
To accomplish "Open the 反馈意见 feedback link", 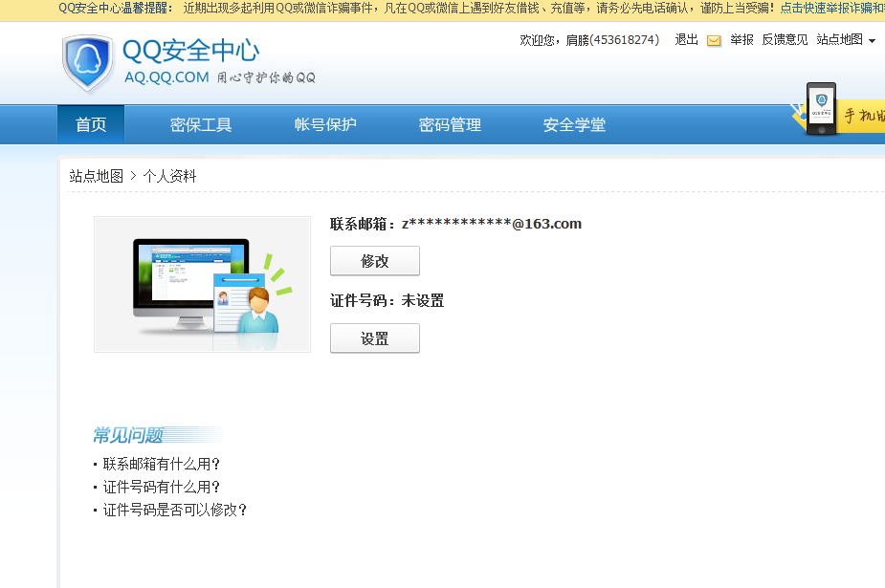I will [785, 40].
